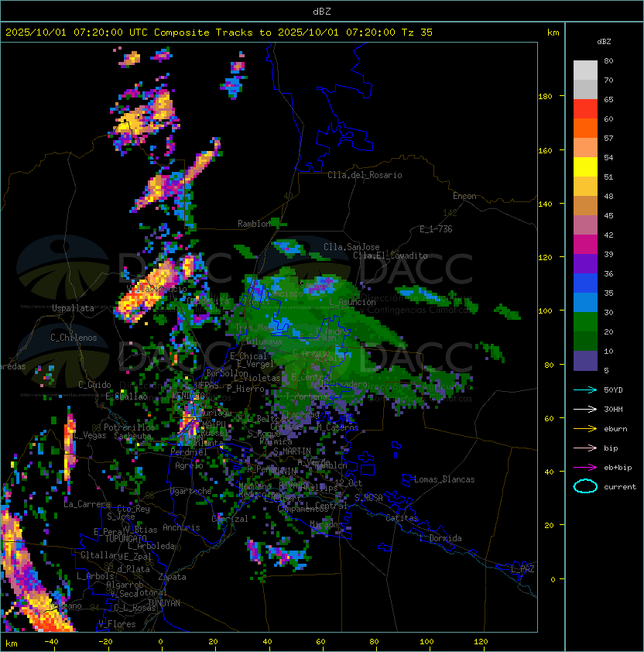
Task: Click the P_Hierro map label
Action: (x=245, y=389)
